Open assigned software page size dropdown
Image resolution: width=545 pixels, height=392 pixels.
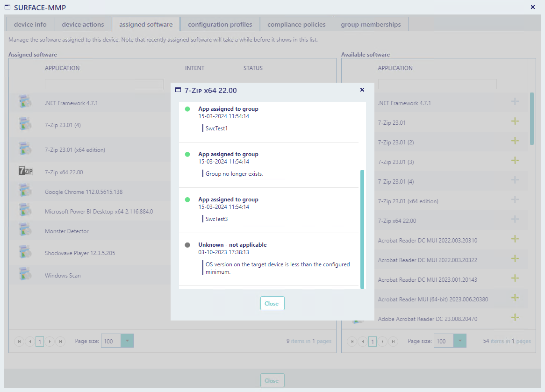coord(127,341)
